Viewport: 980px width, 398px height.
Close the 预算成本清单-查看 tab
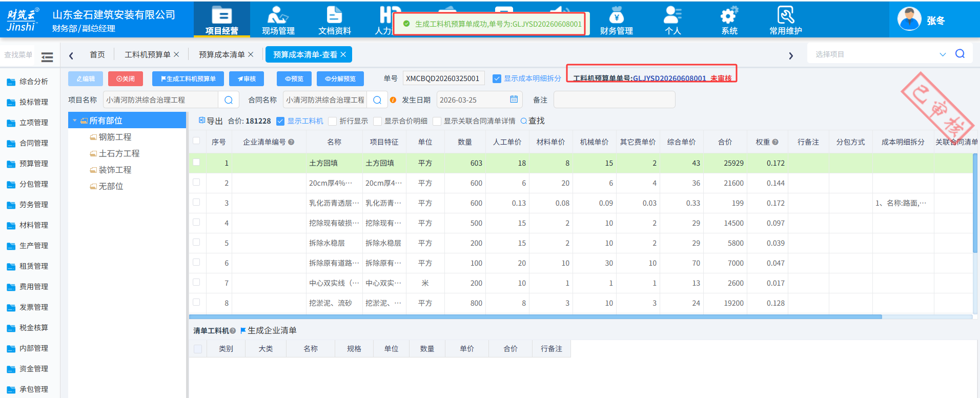pos(343,54)
